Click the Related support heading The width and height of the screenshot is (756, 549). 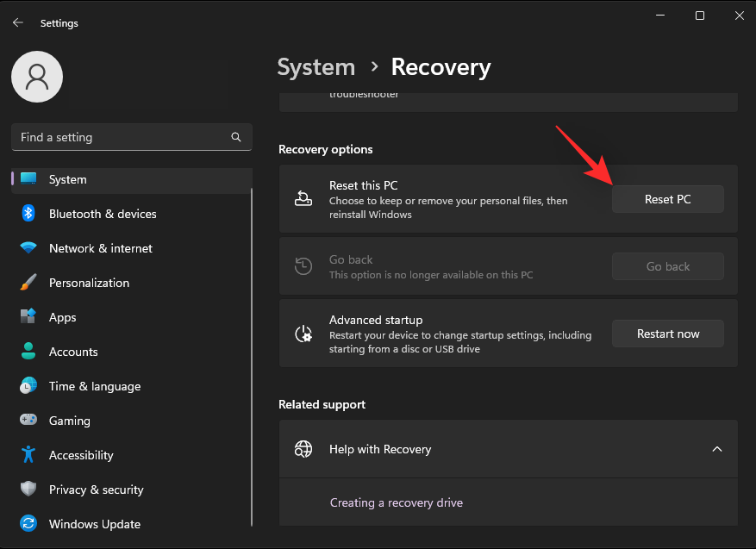322,404
